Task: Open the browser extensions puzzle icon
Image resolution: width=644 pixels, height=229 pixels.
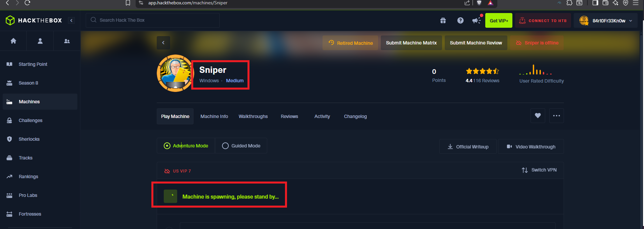Action: (x=569, y=3)
